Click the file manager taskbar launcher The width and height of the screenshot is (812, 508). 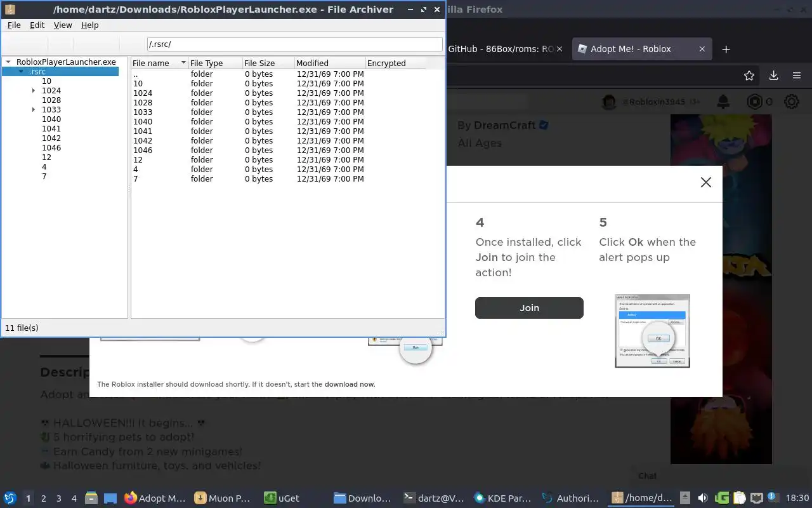pos(91,498)
